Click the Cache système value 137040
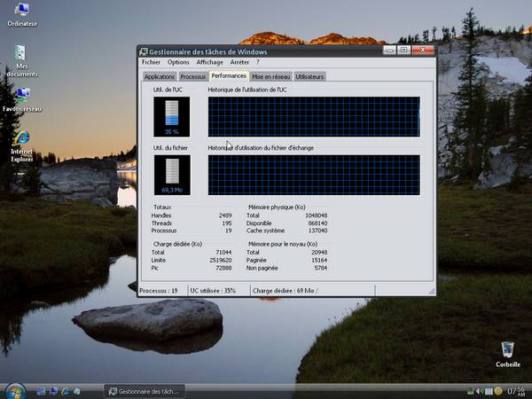 [317, 231]
